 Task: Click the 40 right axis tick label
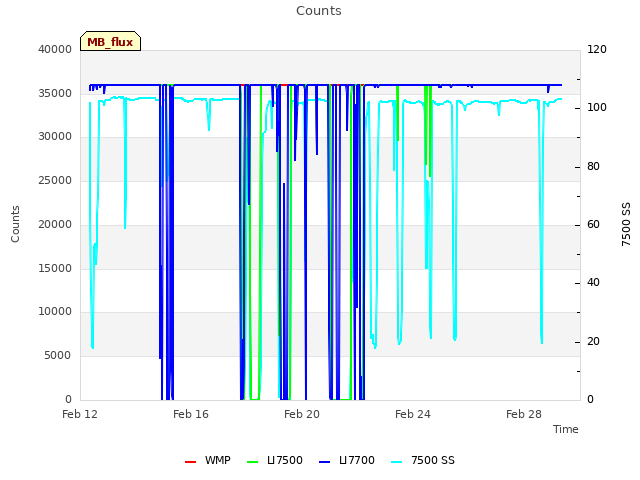tap(593, 282)
